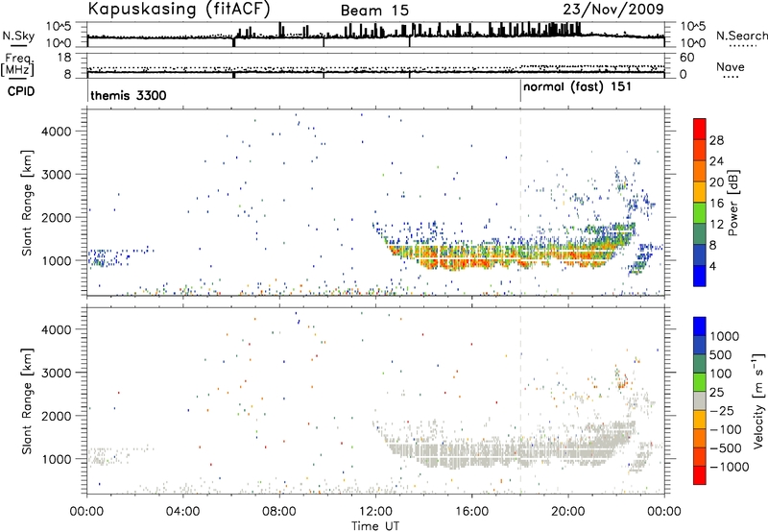Click the '08:00' time axis label
Image resolution: width=768 pixels, height=532 pixels.
pos(279,512)
